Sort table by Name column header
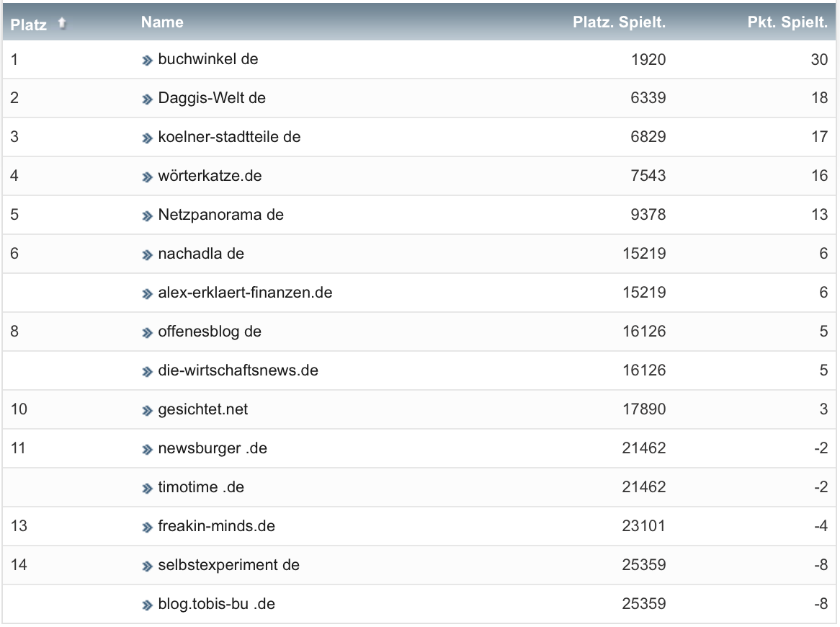 click(x=162, y=22)
